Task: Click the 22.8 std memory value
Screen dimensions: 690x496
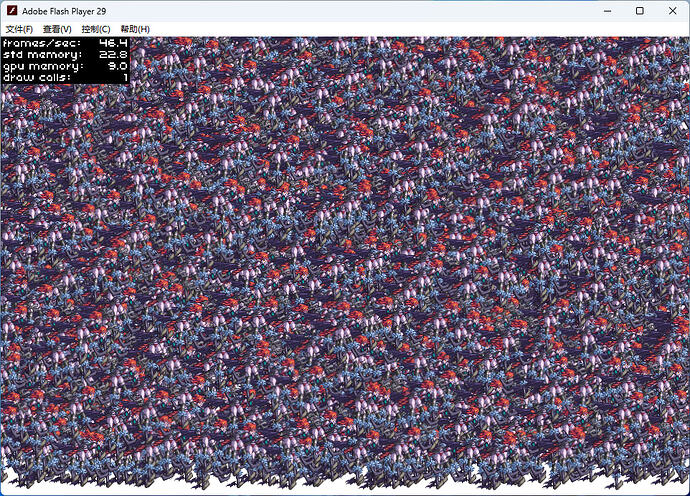Action: point(113,54)
